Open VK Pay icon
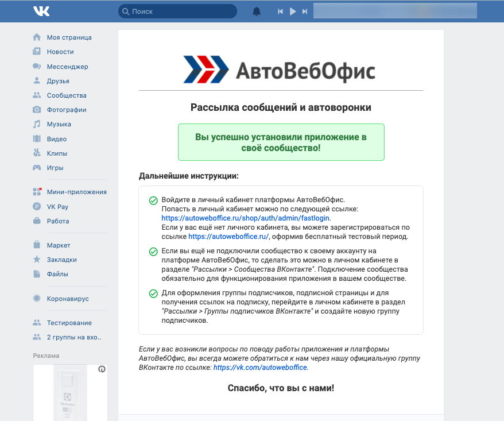Image resolution: width=504 pixels, height=421 pixels. (37, 207)
